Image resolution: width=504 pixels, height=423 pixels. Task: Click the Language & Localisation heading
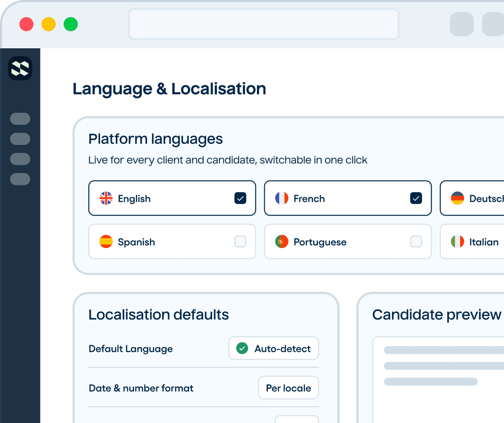[x=169, y=89]
